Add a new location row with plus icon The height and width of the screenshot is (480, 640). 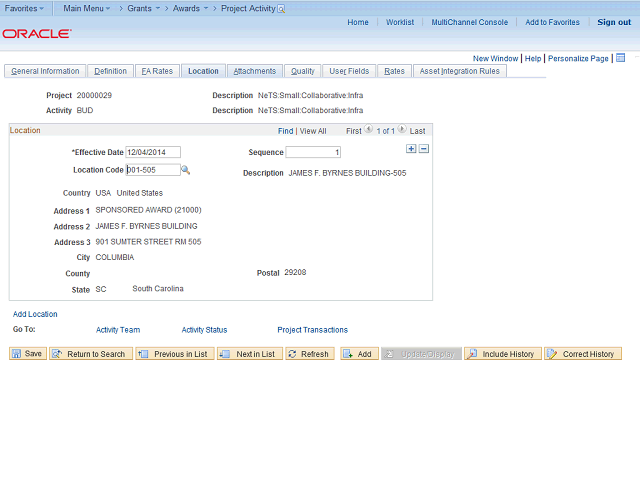tap(411, 149)
